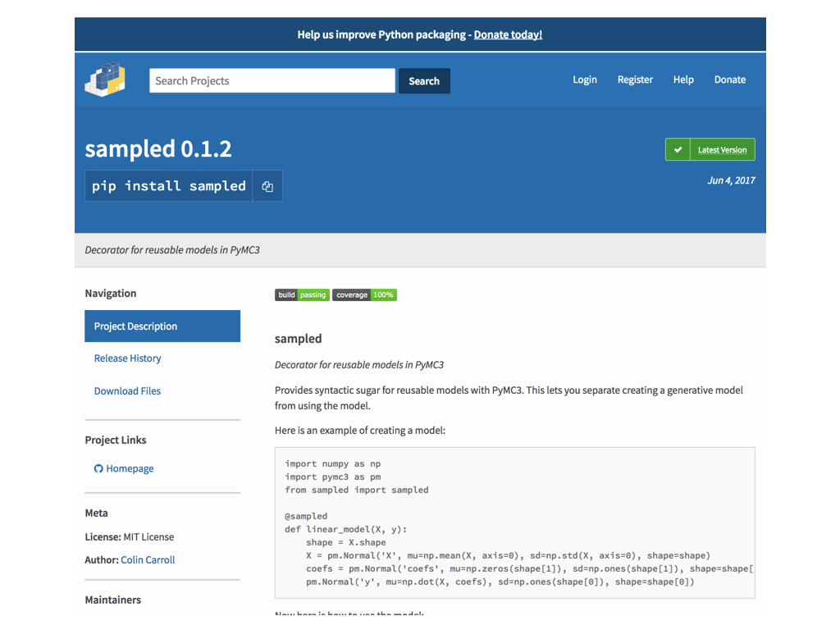Click the Latest Version button
840x630 pixels.
710,149
